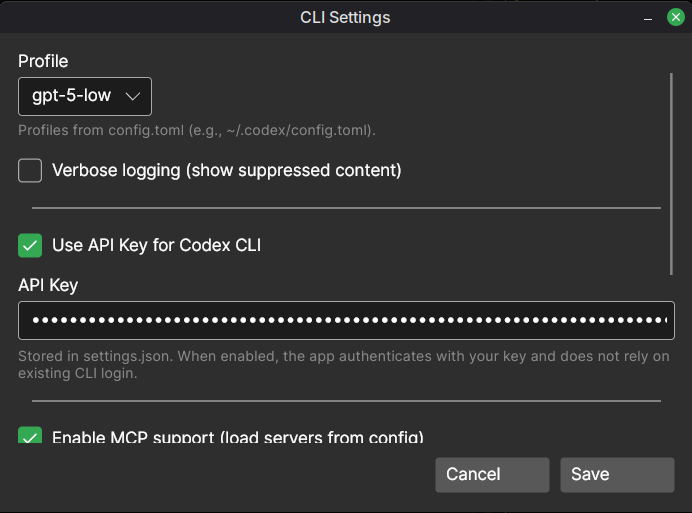
Task: Uncheck the Use API Key checkbox
Action: (x=30, y=245)
